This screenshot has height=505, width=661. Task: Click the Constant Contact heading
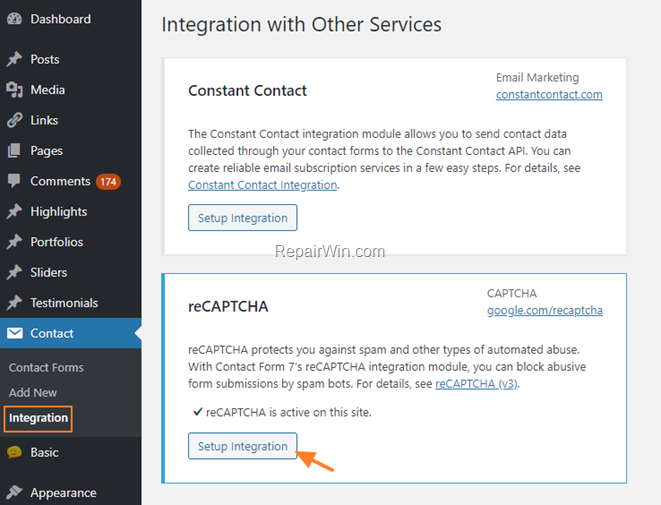pos(247,91)
